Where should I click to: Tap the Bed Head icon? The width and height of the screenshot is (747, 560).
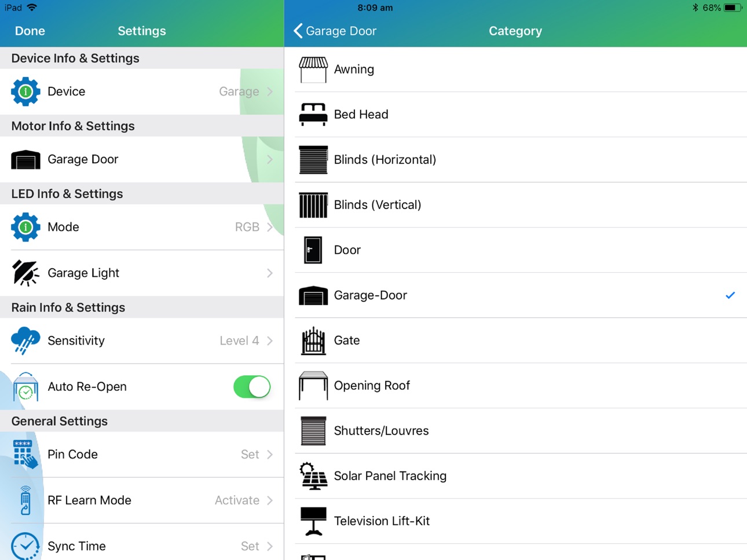tap(313, 115)
